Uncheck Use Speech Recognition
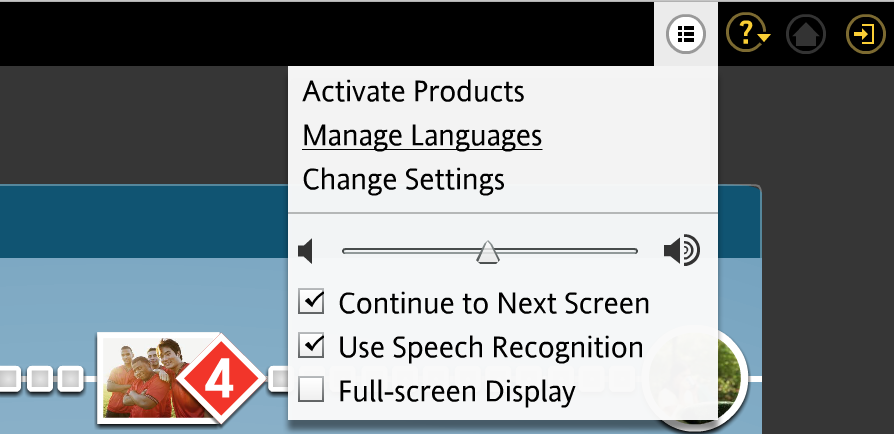The width and height of the screenshot is (894, 434). 312,347
